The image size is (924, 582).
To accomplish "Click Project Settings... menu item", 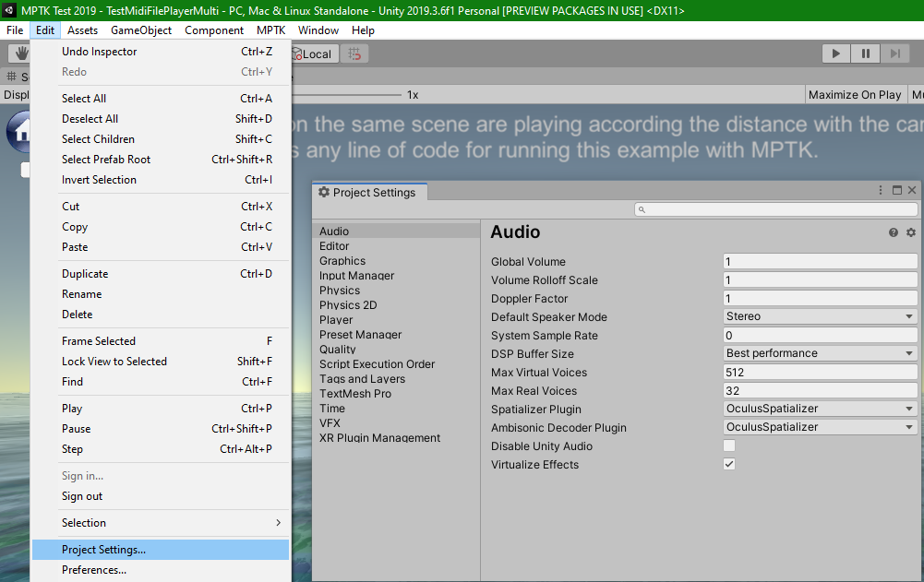I will click(x=161, y=550).
